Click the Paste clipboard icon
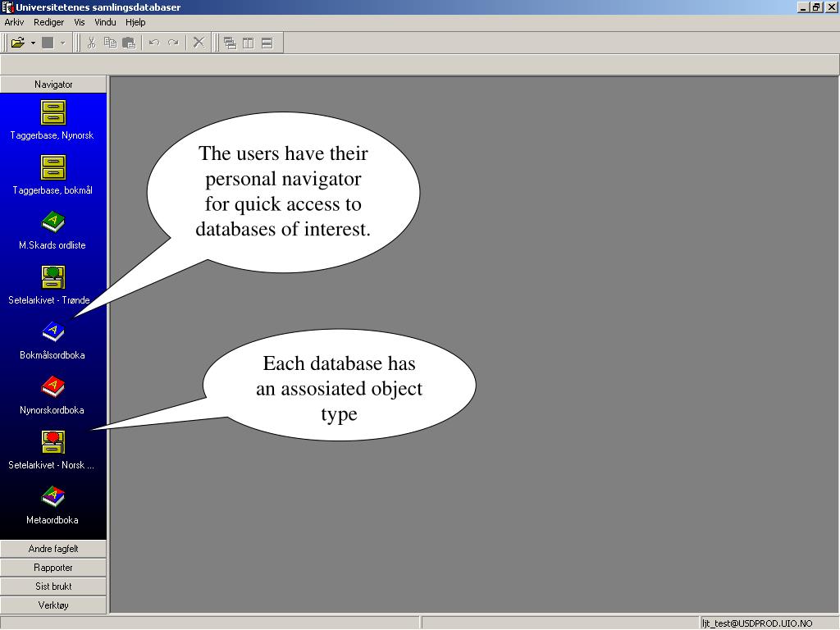This screenshot has width=840, height=630. tap(129, 43)
